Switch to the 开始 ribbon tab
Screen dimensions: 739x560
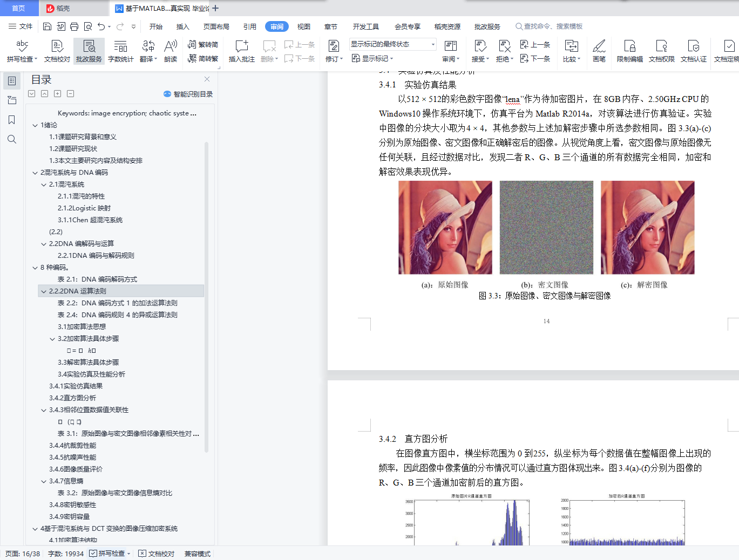click(x=156, y=26)
